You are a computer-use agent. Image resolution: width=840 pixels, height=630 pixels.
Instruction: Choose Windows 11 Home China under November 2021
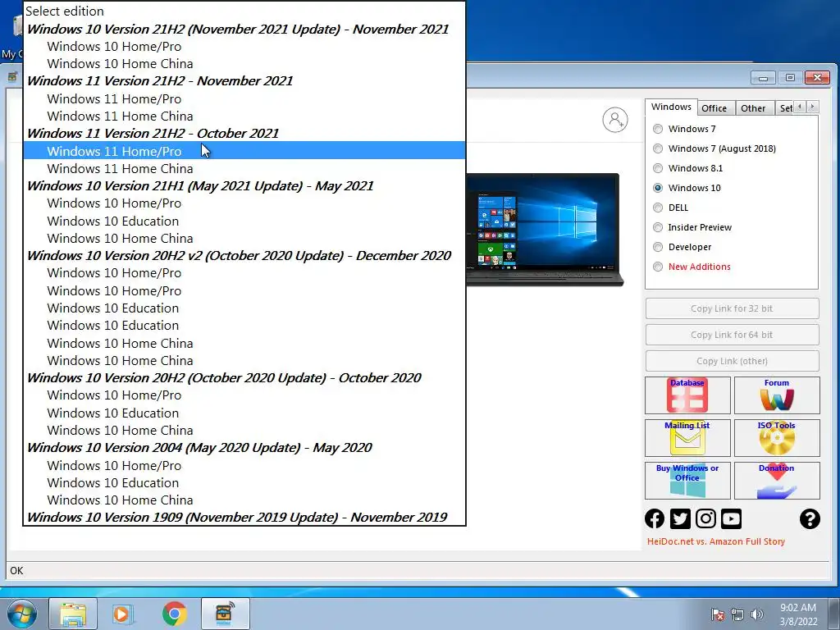[244, 116]
